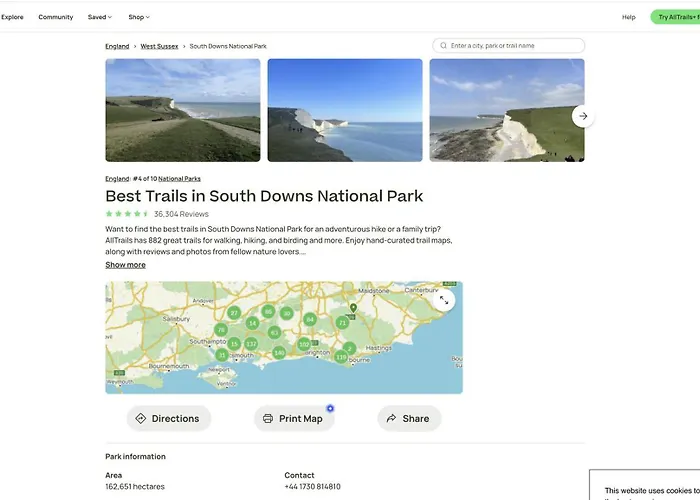
Task: Click the Share button
Action: [409, 418]
